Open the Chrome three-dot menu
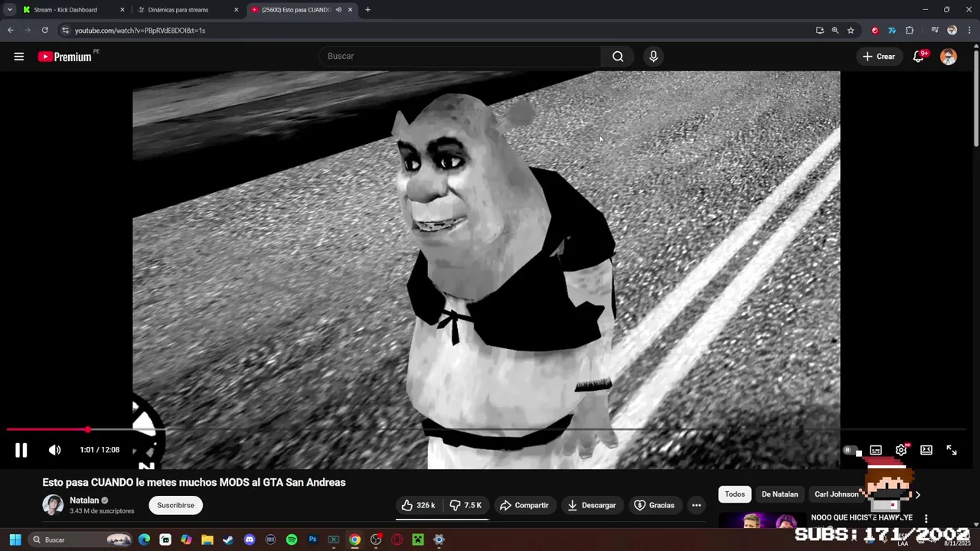The image size is (980, 551). click(x=969, y=31)
